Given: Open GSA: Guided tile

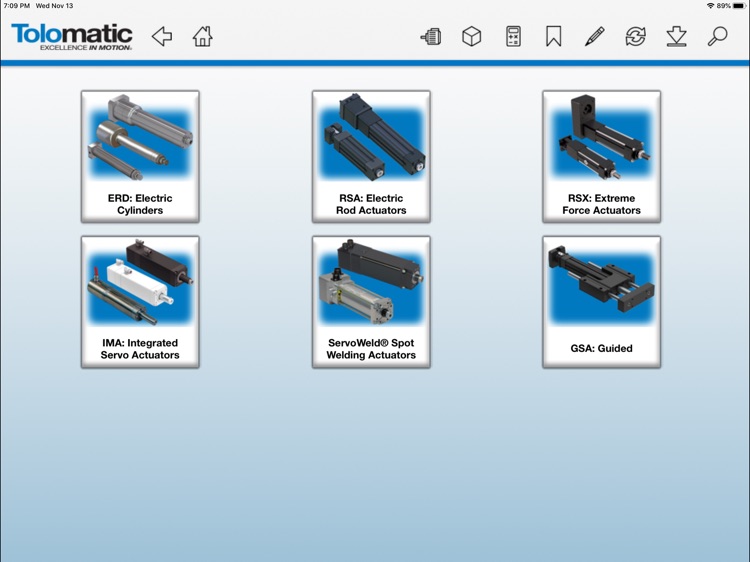Looking at the screenshot, I should point(602,302).
